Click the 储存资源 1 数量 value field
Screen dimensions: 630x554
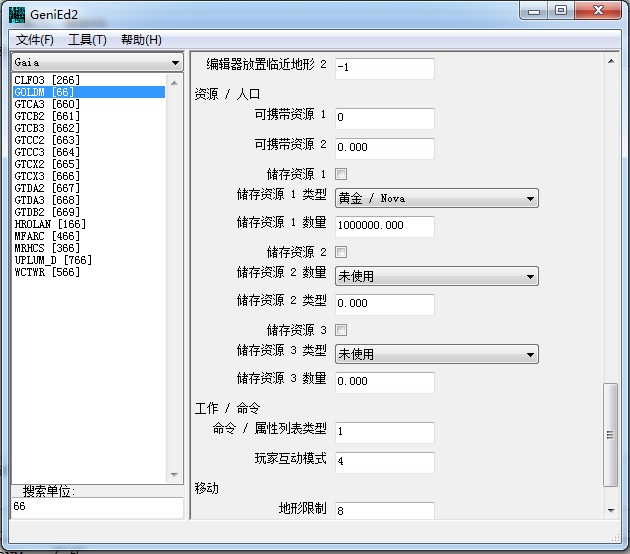click(x=384, y=225)
